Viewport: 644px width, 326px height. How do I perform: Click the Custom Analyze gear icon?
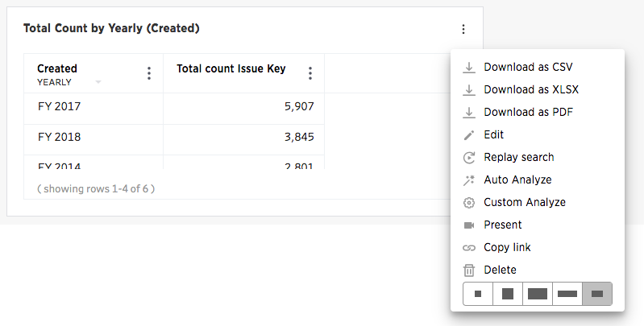468,203
